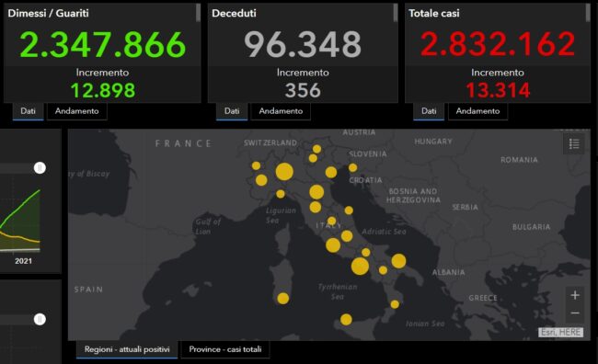Click scrollbar in Dimessi / Guariti panel
The width and height of the screenshot is (598, 364).
198,12
